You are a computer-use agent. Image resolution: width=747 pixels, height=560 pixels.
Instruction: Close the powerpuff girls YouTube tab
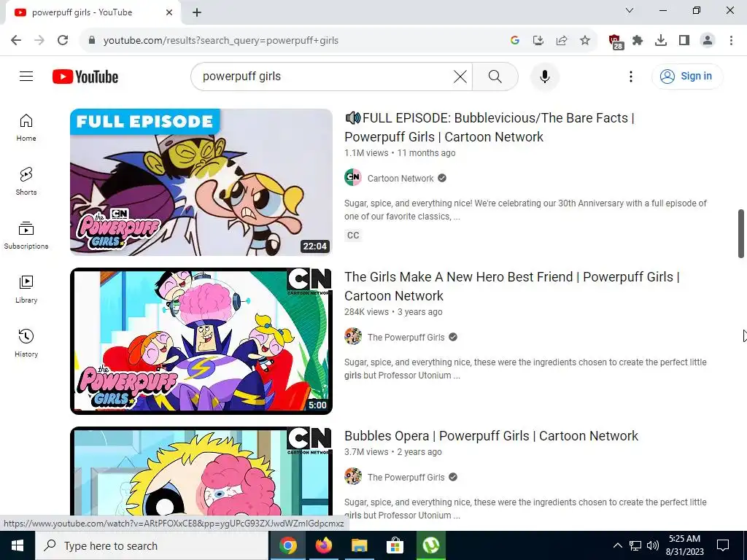point(169,12)
